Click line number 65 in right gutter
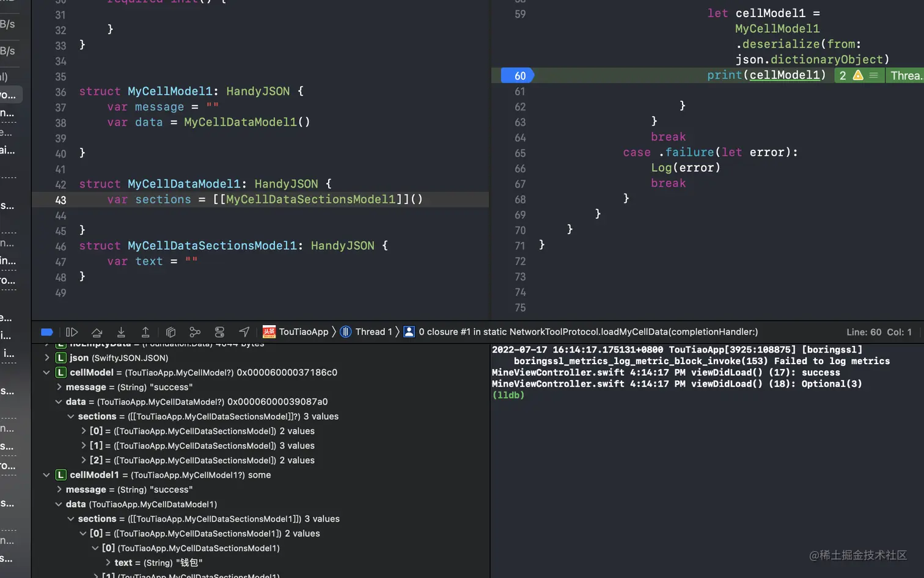 520,153
